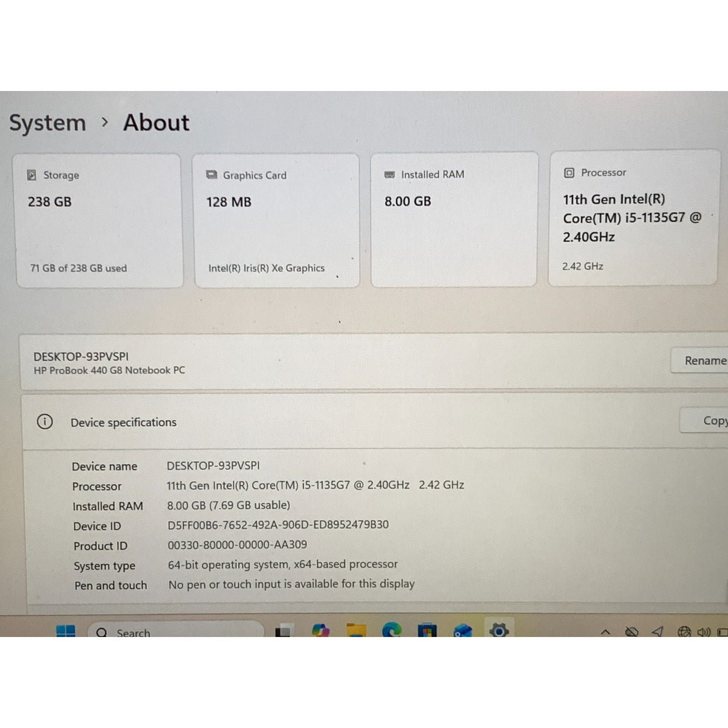Image resolution: width=728 pixels, height=728 pixels.
Task: Go back to System in the breadcrumb
Action: tap(47, 123)
